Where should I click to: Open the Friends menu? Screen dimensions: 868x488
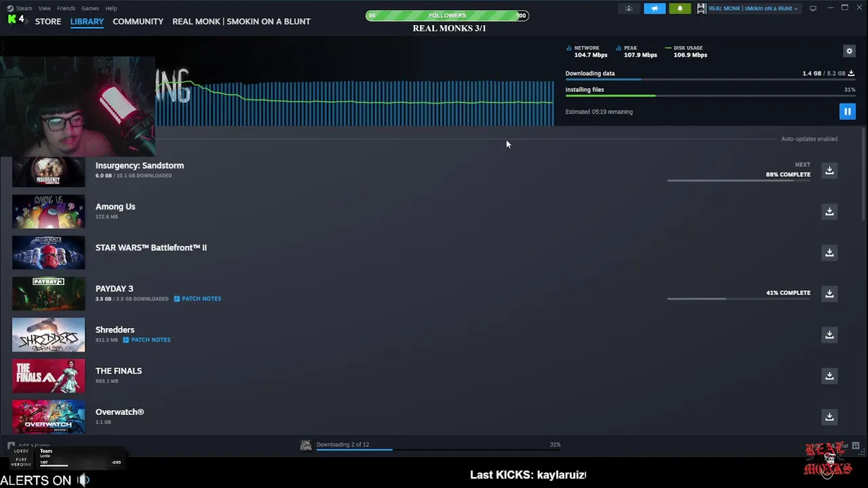(x=66, y=8)
